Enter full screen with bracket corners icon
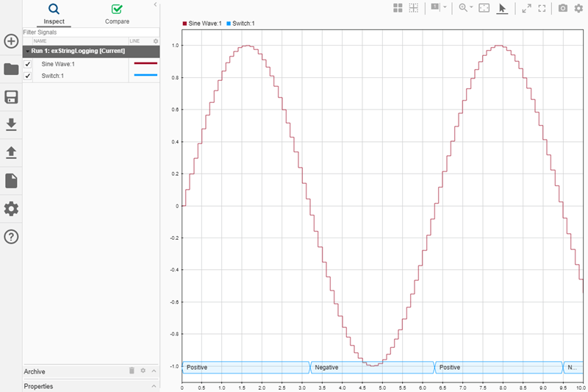 [542, 8]
